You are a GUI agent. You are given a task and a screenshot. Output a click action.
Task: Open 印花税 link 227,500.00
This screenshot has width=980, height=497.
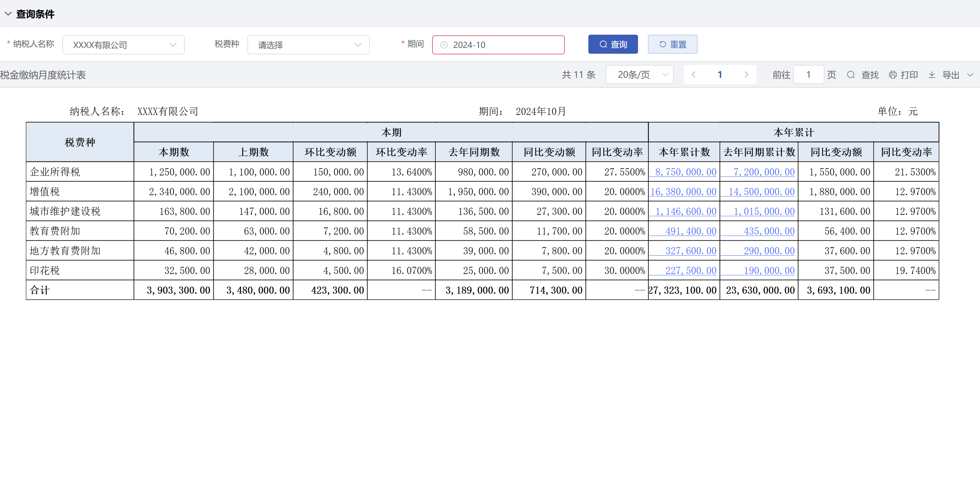(691, 271)
